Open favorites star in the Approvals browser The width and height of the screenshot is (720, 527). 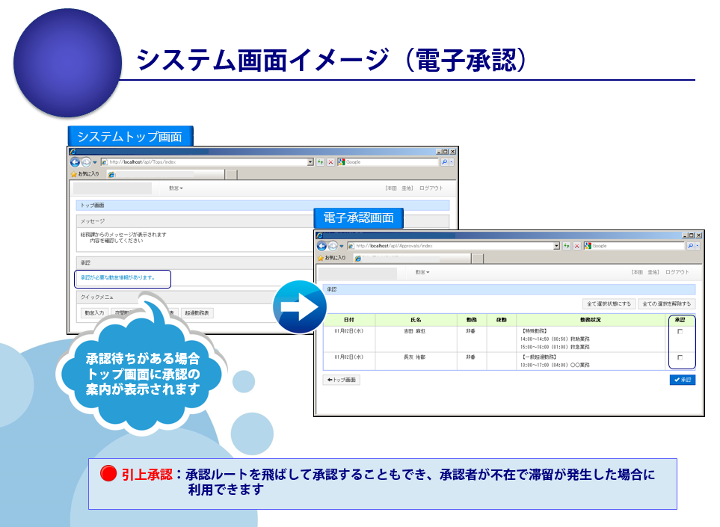321,258
